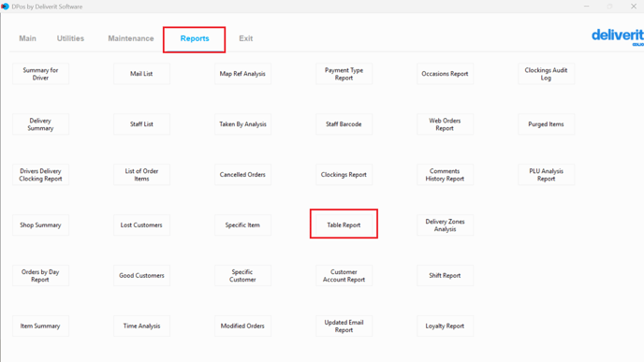Select the Maintenance tab
Screen dimensions: 644x362
point(131,38)
